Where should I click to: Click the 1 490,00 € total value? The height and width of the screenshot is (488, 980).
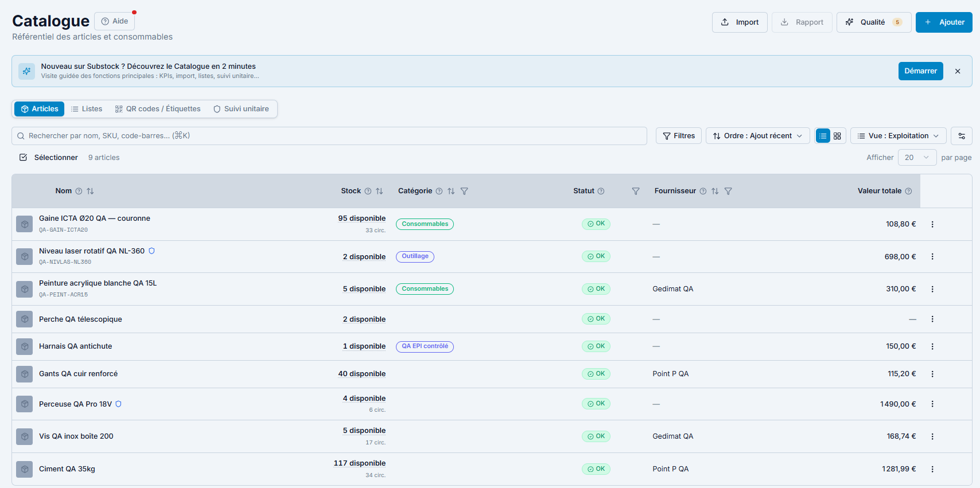898,404
